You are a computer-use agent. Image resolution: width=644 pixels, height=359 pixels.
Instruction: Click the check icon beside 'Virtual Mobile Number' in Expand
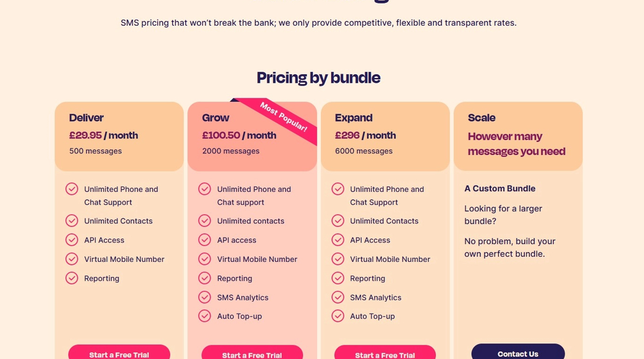[x=338, y=259]
